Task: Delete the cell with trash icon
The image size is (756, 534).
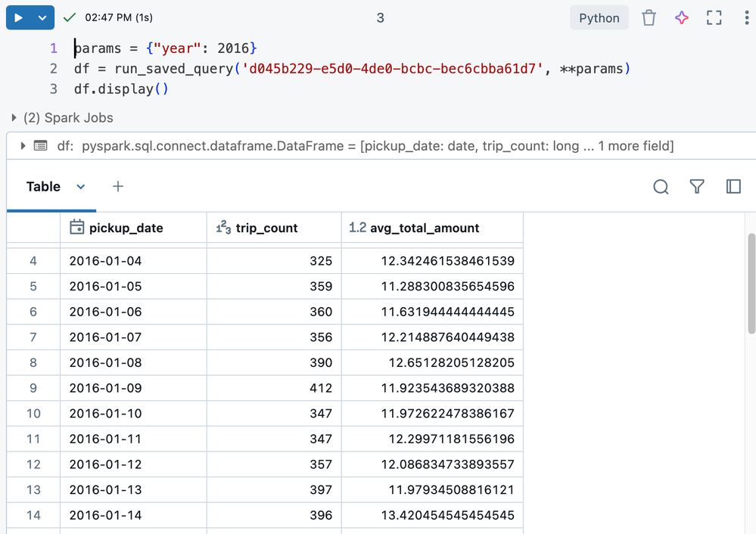Action: pos(649,18)
